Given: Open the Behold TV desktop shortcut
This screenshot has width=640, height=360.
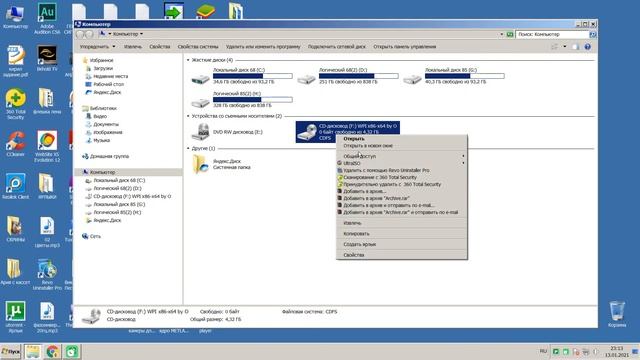Looking at the screenshot, I should coord(47,58).
